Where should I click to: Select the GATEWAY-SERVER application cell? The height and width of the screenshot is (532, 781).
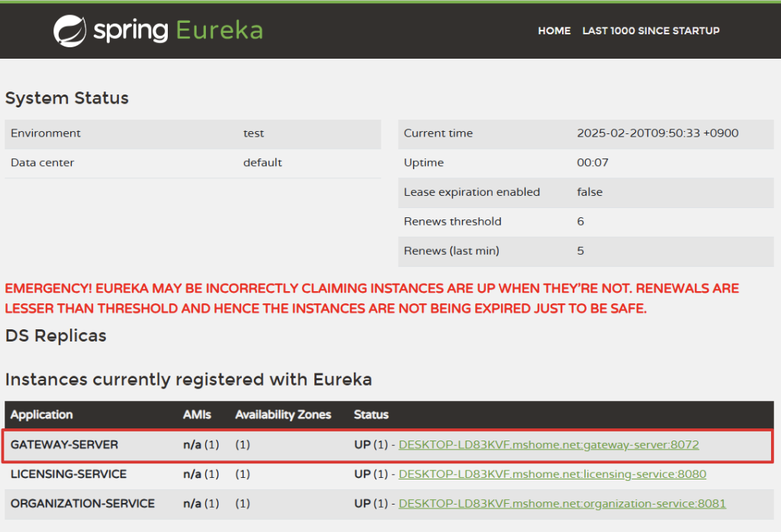(64, 445)
